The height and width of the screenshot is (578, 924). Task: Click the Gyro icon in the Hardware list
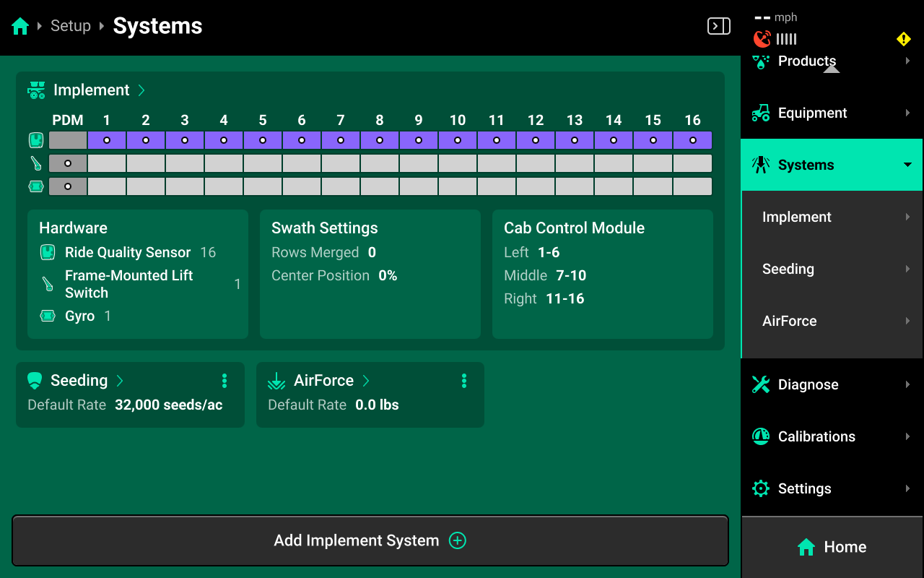click(48, 316)
